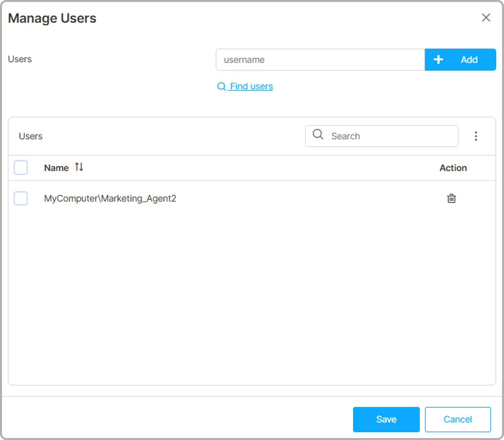Click the Users label beside the username field
Image resolution: width=504 pixels, height=440 pixels.
click(20, 59)
